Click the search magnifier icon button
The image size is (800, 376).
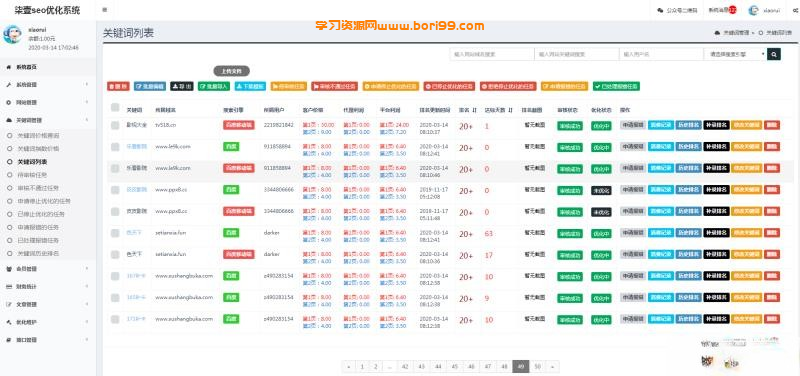(774, 54)
